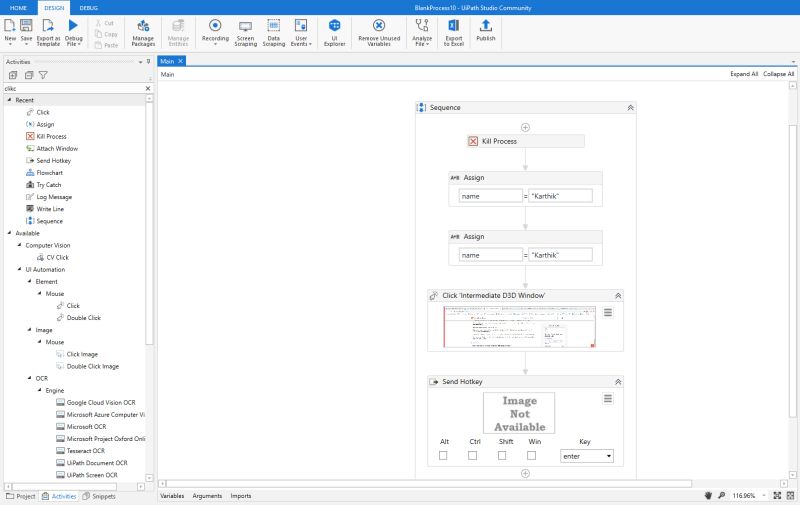The image size is (800, 505).
Task: Open the Snippets panel tab
Action: click(99, 496)
